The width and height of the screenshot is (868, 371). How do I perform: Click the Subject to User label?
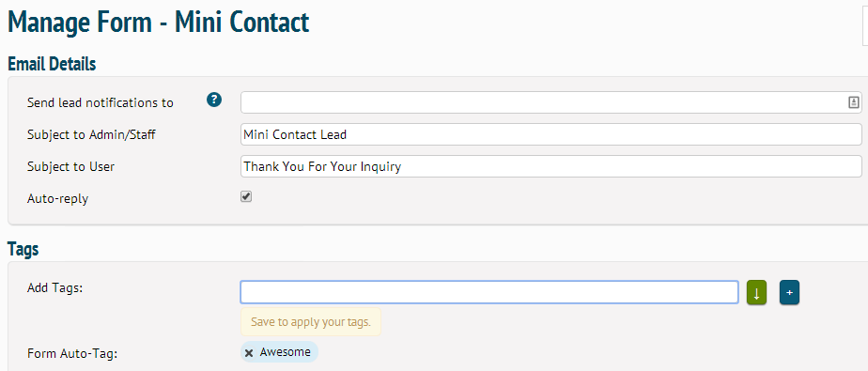(70, 166)
